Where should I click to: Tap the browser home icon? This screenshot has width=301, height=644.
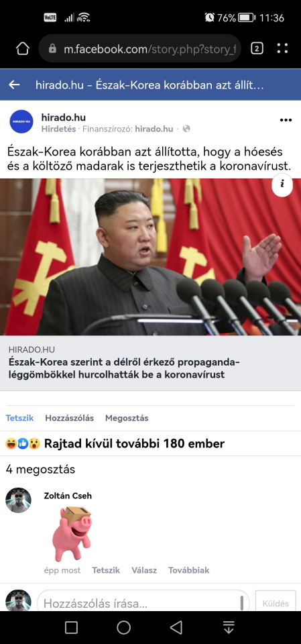pyautogui.click(x=23, y=49)
